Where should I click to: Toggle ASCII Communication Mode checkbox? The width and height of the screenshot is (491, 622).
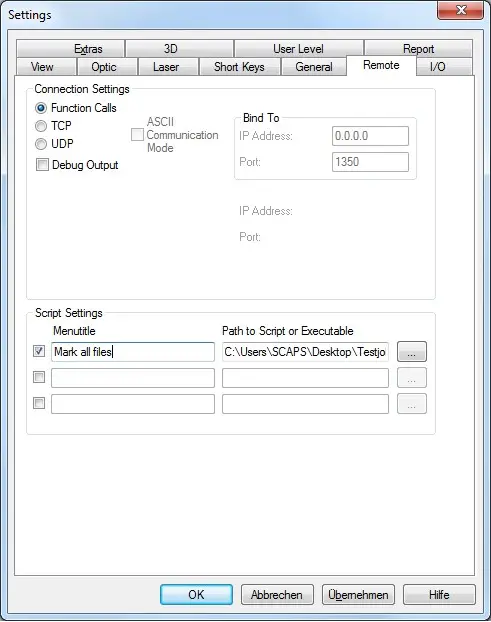pos(137,134)
